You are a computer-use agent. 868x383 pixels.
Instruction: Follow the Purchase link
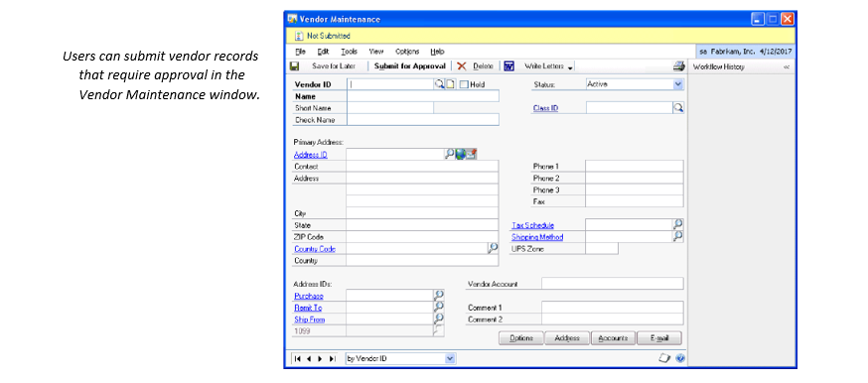pyautogui.click(x=308, y=297)
